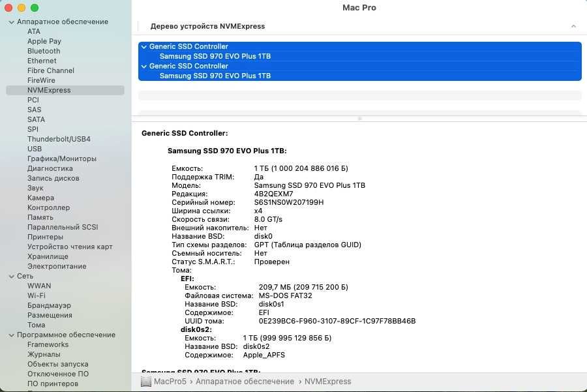Click serial number S6S1NS0W207199H
The height and width of the screenshot is (392, 587).
[289, 203]
